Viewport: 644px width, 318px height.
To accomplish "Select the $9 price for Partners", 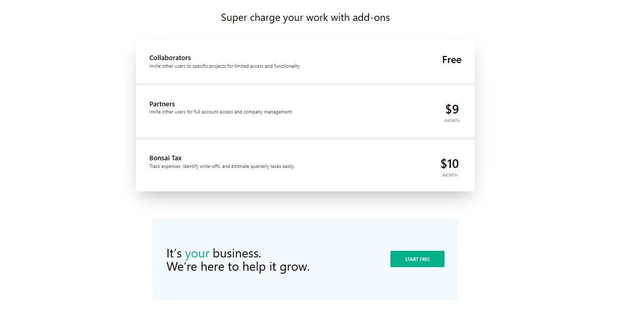I will point(452,109).
